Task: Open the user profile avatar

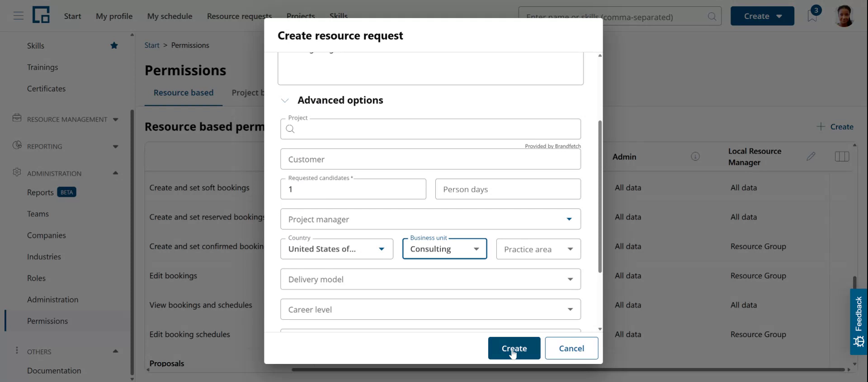Action: tap(844, 16)
